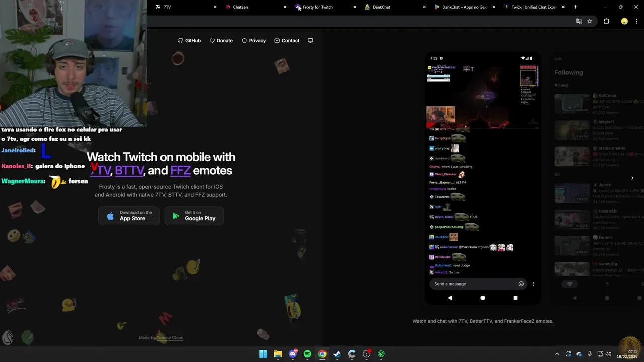This screenshot has height=362, width=644.
Task: Open the Chrome profile avatar
Action: 624,21
